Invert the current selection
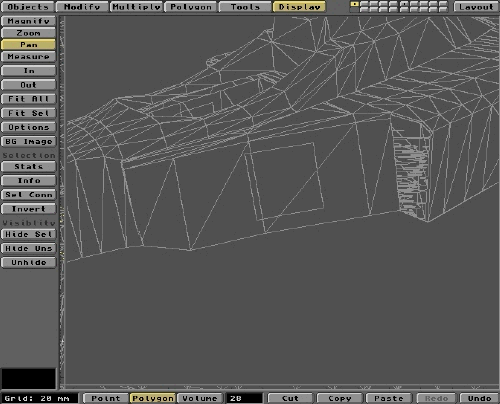Image resolution: width=500 pixels, height=404 pixels. pos(29,209)
